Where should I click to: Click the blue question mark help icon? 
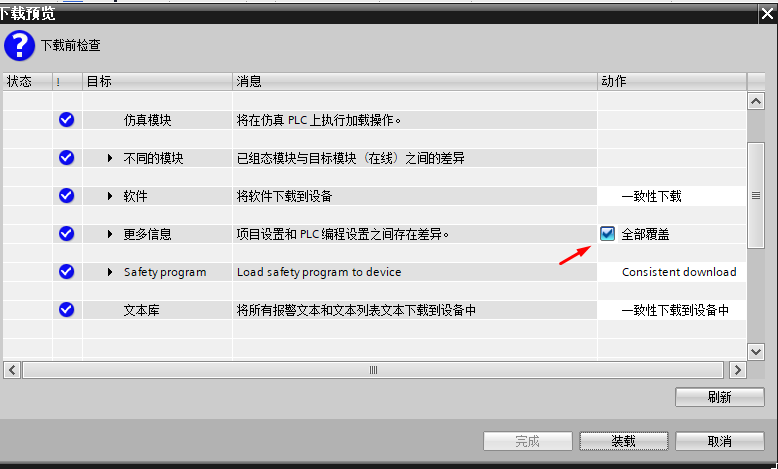tap(19, 45)
